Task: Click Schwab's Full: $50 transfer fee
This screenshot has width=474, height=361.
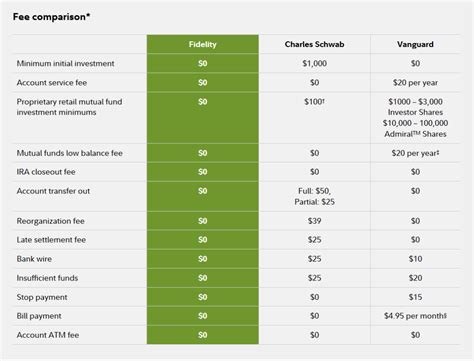Action: coord(314,191)
